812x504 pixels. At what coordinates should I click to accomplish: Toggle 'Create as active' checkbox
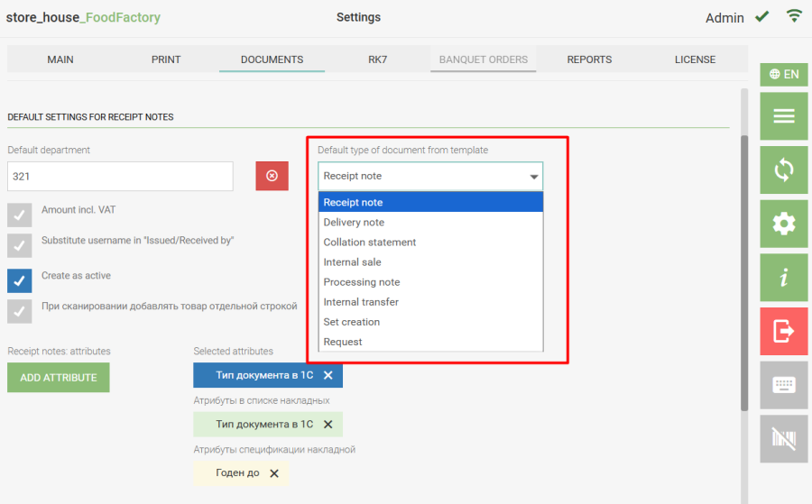tap(20, 280)
